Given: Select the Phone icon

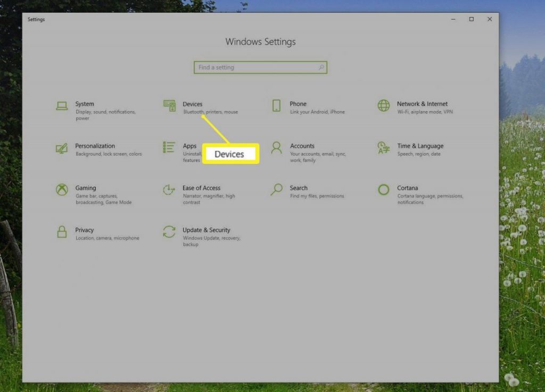Looking at the screenshot, I should pyautogui.click(x=276, y=105).
